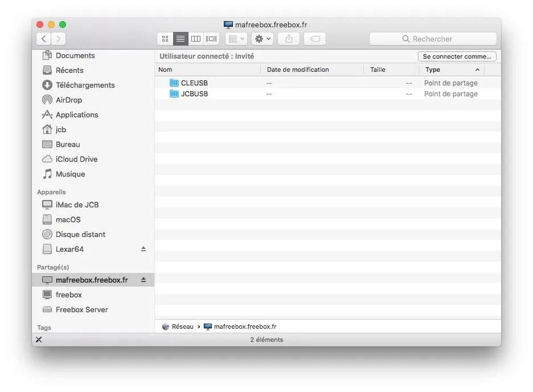Click the tools icon in status bar
The height and width of the screenshot is (392, 533).
tap(39, 340)
